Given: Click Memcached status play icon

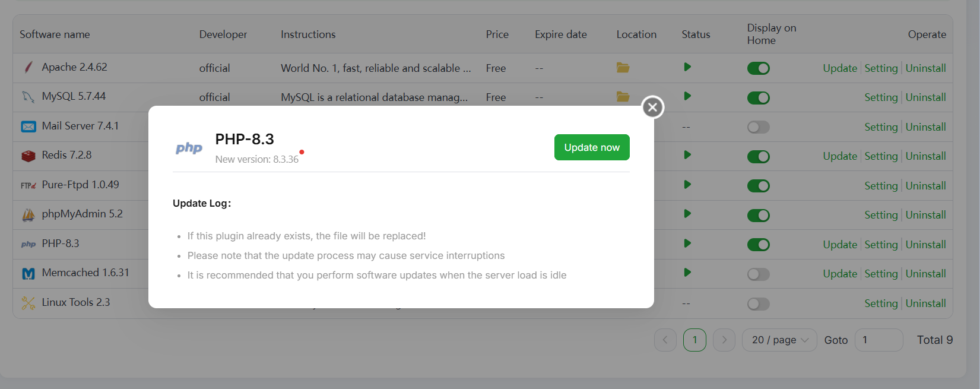Looking at the screenshot, I should tap(687, 273).
